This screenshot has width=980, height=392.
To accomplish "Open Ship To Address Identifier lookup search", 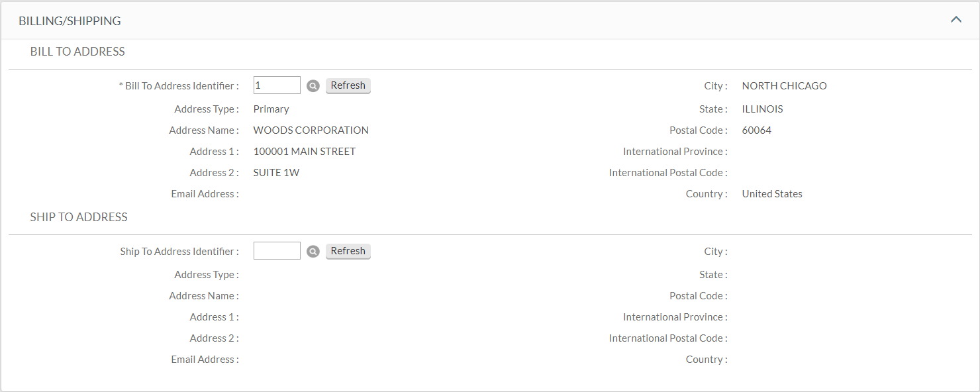I will [x=313, y=252].
